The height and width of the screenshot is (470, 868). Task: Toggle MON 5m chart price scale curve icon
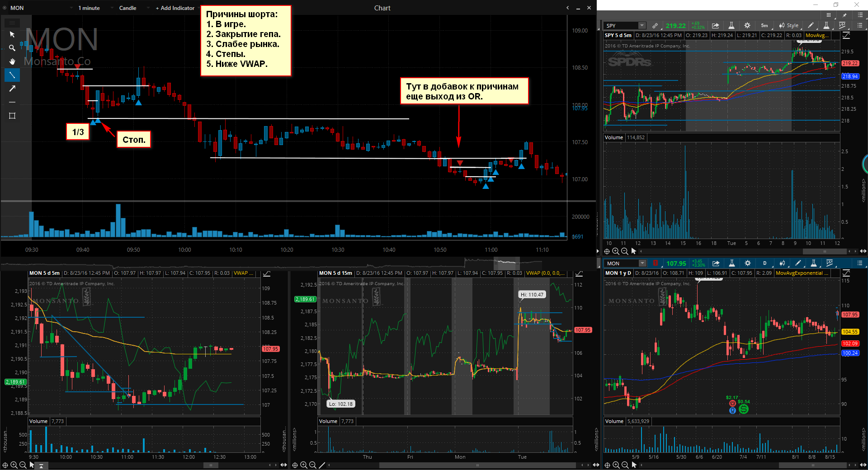(x=267, y=273)
